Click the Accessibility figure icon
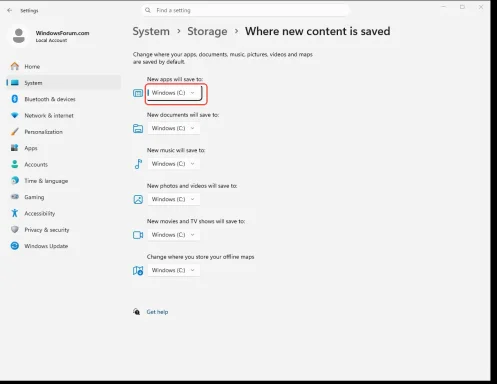Image resolution: width=497 pixels, height=384 pixels. coord(15,213)
